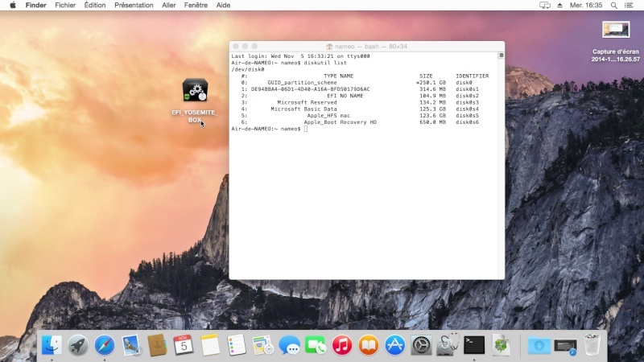
Task: Click 'Apple_Boot Recovery HD' row text
Action: [340, 122]
